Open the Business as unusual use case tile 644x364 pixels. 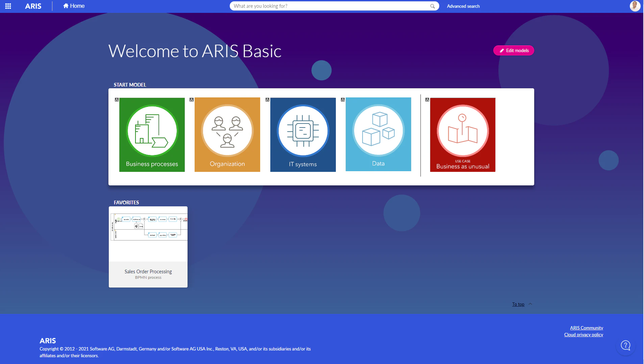coord(462,134)
